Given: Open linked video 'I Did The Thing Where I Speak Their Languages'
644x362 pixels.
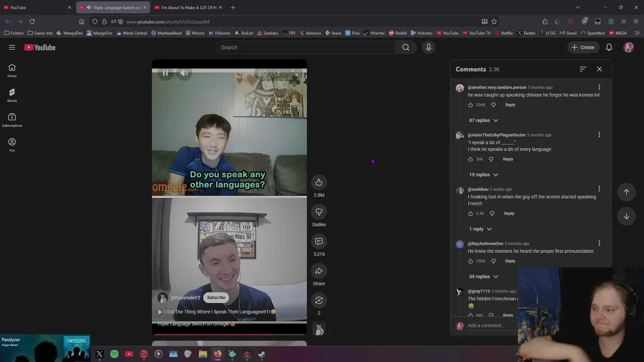Looking at the screenshot, I should point(217,312).
